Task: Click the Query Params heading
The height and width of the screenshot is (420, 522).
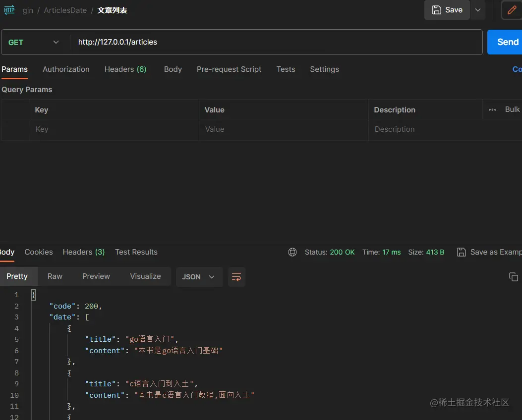Action: [27, 90]
